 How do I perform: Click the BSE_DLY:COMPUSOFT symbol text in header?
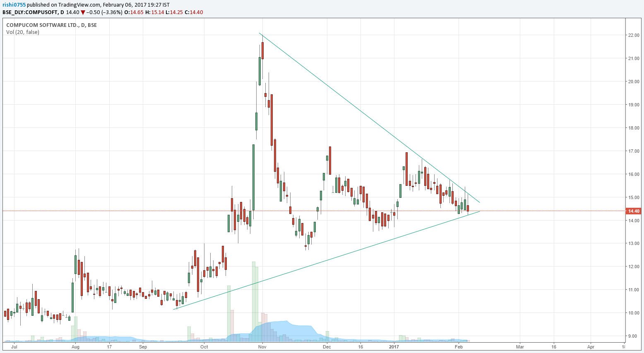pyautogui.click(x=30, y=12)
